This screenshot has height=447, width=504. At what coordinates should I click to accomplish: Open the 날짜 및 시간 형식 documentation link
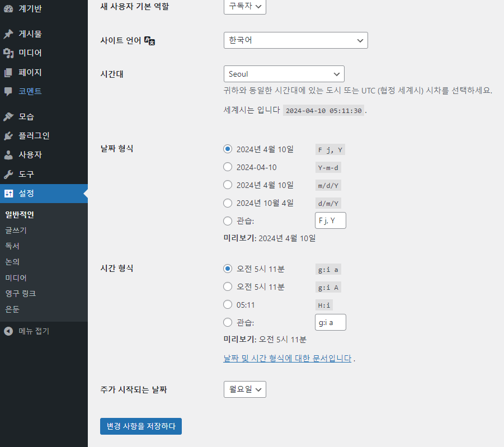point(288,358)
